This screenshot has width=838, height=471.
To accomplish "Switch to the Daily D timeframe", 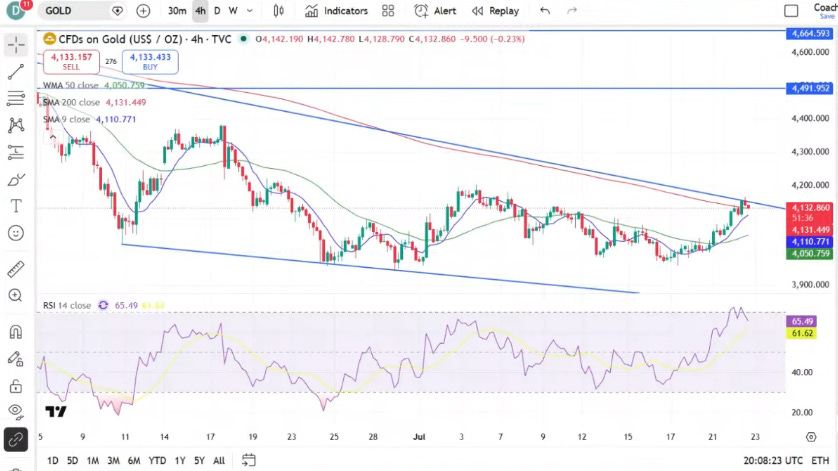I will pyautogui.click(x=217, y=11).
